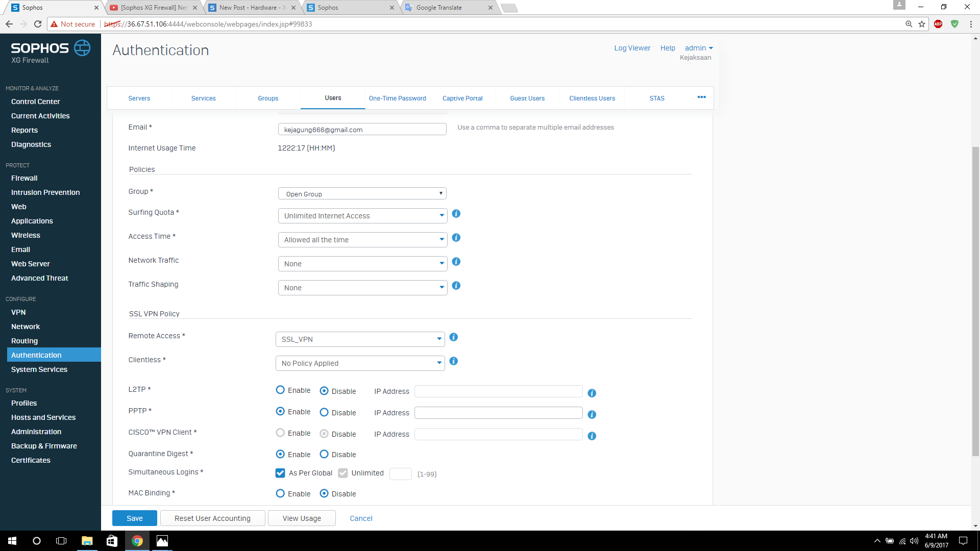Viewport: 980px width, 551px height.
Task: Select Disable for L2TP
Action: [324, 391]
